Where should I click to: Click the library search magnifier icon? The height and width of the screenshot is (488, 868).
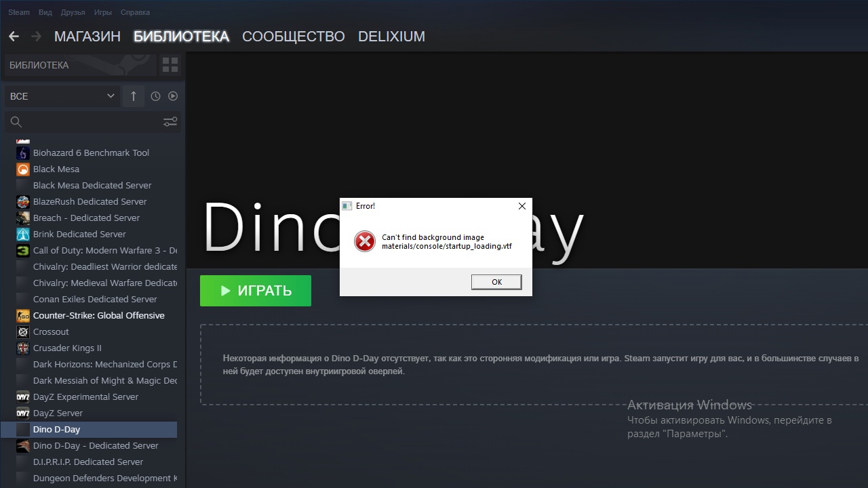[x=16, y=122]
